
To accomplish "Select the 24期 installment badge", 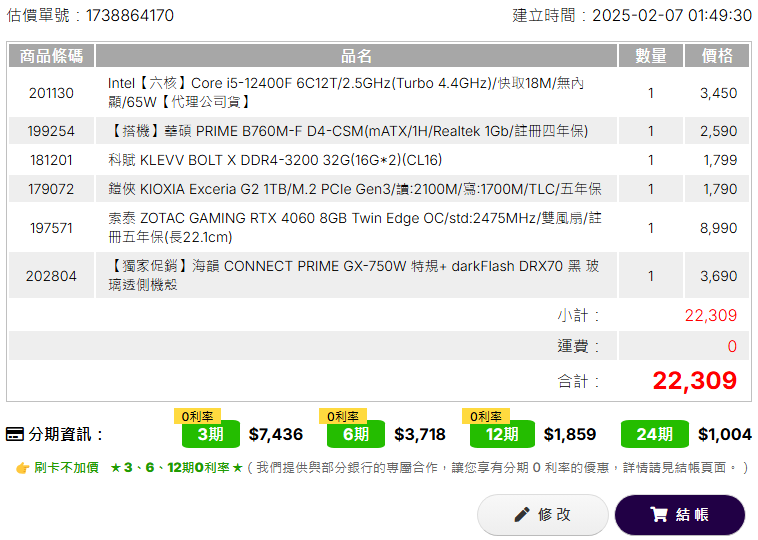I will click(655, 434).
